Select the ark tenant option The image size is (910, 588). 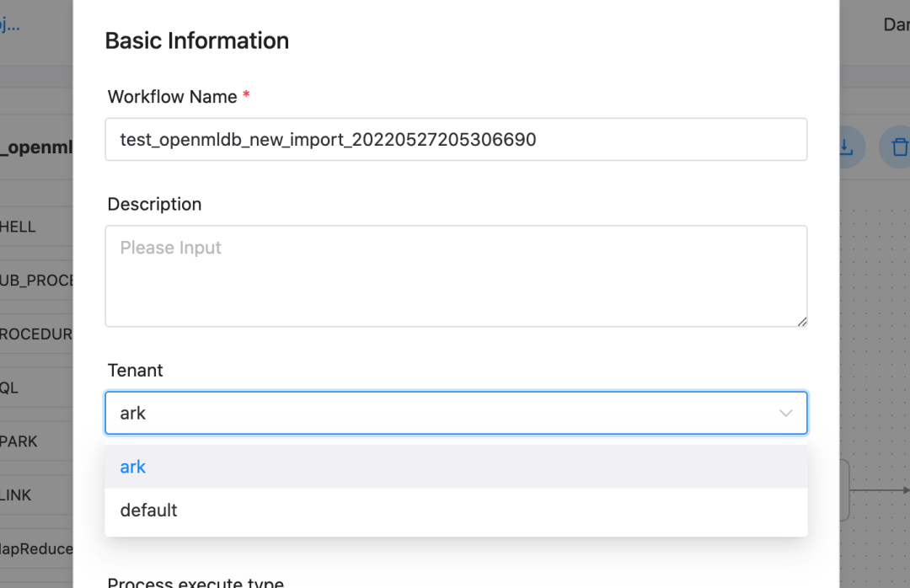[x=456, y=467]
